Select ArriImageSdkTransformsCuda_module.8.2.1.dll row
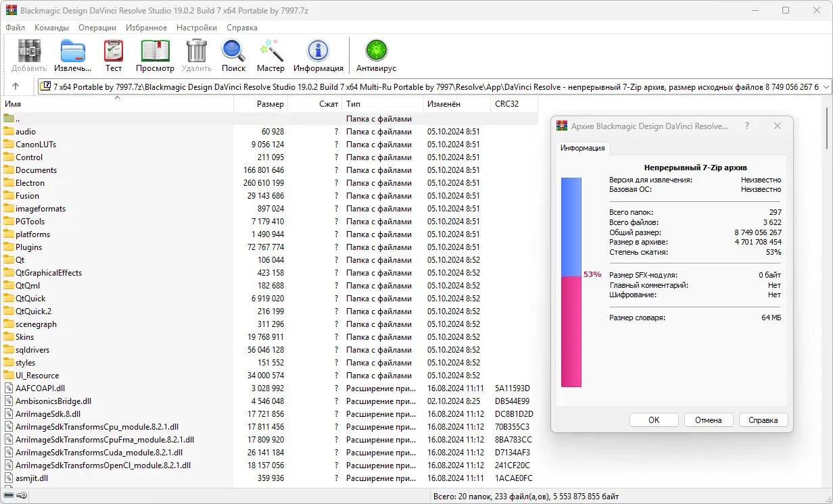 tap(270, 453)
